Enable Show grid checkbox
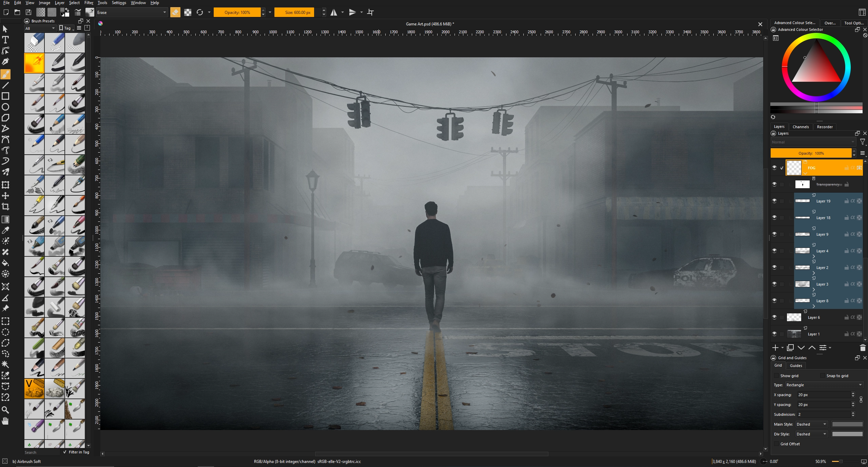 [776, 375]
